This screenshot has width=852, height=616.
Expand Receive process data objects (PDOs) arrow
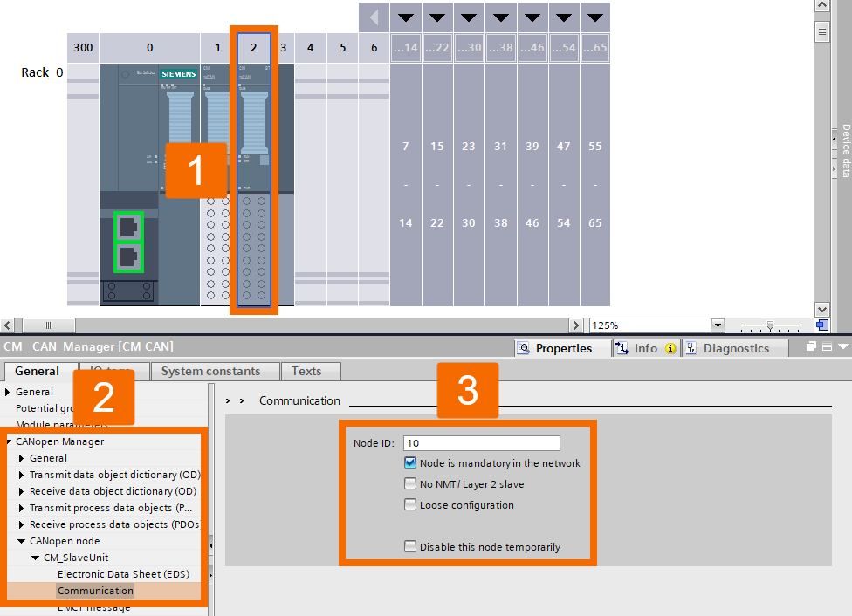click(21, 524)
